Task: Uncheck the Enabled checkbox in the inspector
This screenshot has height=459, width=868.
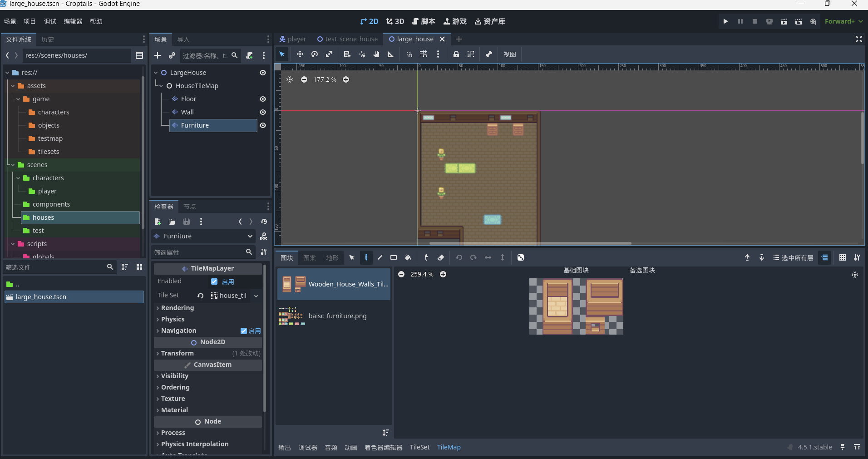Action: coord(214,281)
